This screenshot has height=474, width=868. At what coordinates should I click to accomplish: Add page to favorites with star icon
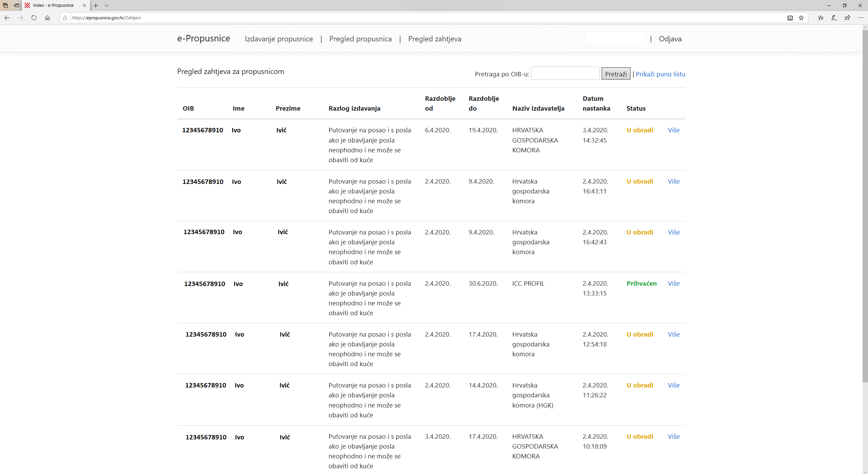coord(801,18)
